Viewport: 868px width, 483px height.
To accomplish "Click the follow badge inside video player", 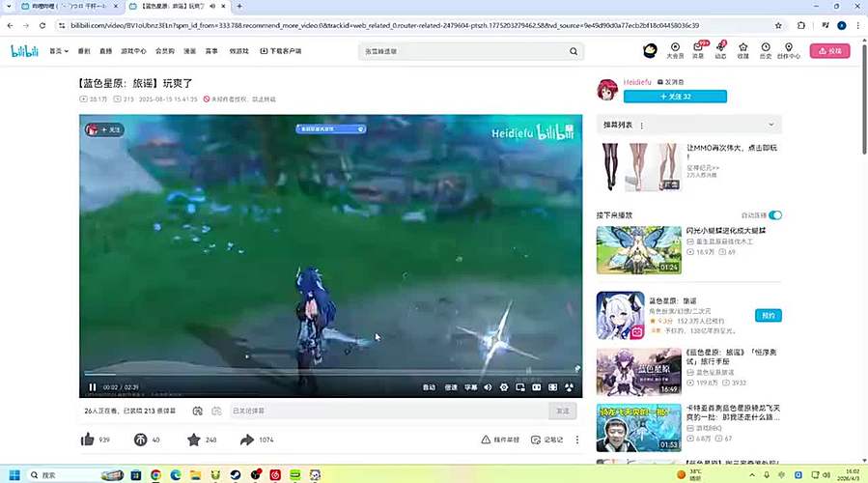I will click(104, 129).
